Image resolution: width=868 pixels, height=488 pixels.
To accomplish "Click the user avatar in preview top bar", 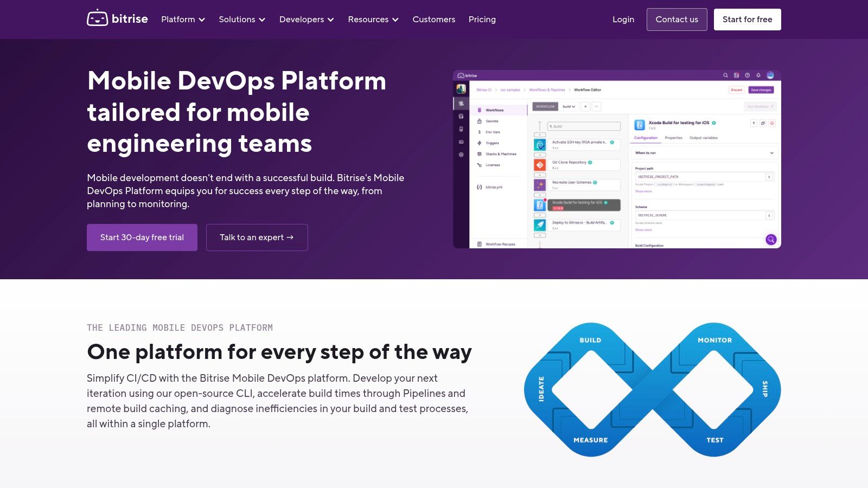I will point(770,75).
